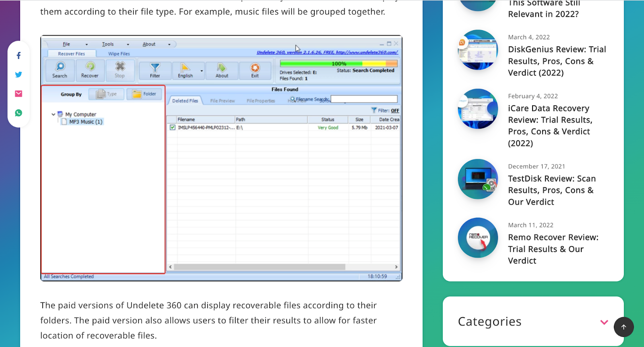644x347 pixels.
Task: Close the Undelete 360 window
Action: pos(396,44)
